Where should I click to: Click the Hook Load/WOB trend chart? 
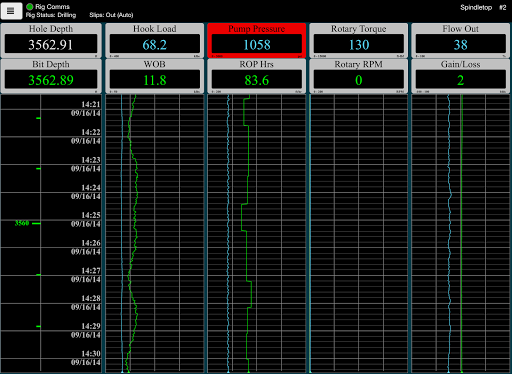[x=155, y=233]
